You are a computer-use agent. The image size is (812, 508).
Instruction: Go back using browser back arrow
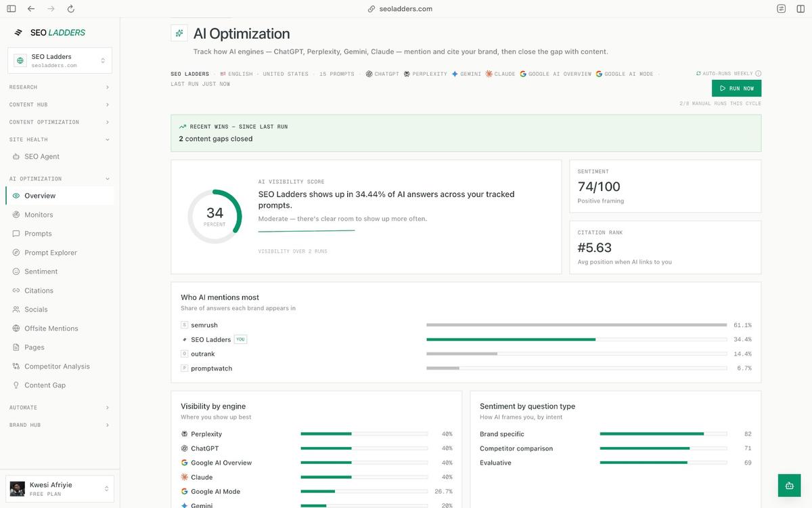[31, 9]
